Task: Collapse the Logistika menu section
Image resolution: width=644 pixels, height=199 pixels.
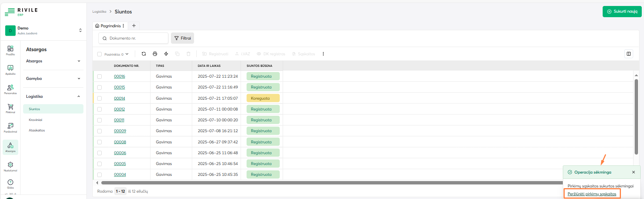Action: coord(53,96)
